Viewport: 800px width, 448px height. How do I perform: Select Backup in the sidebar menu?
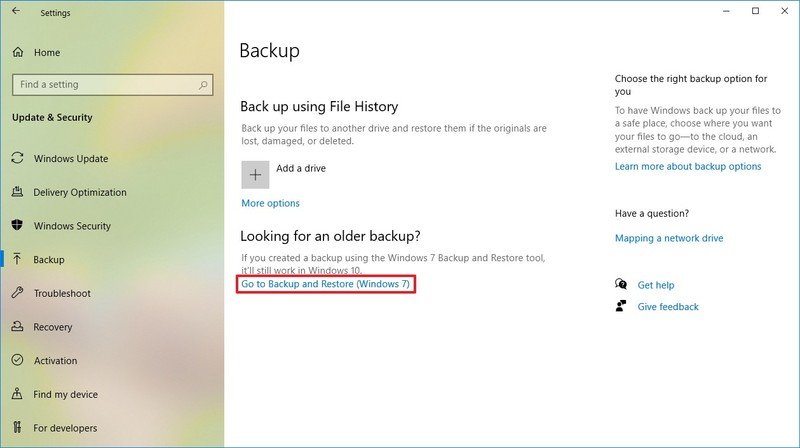(x=49, y=260)
